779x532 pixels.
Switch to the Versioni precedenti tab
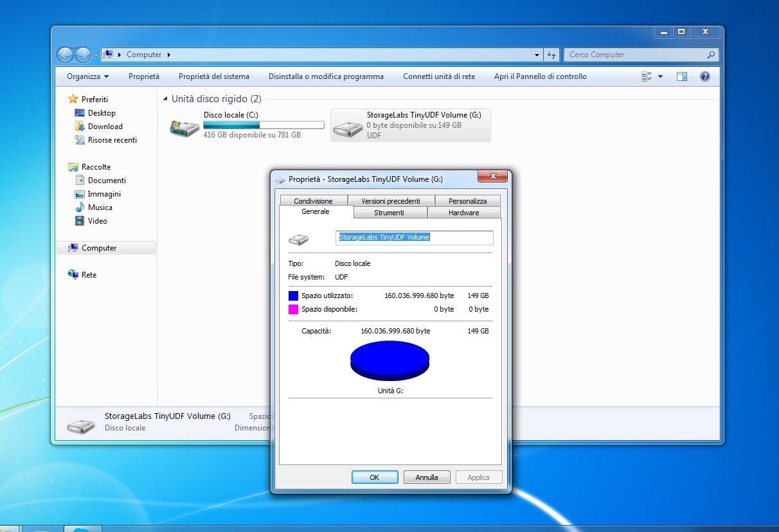pyautogui.click(x=391, y=201)
